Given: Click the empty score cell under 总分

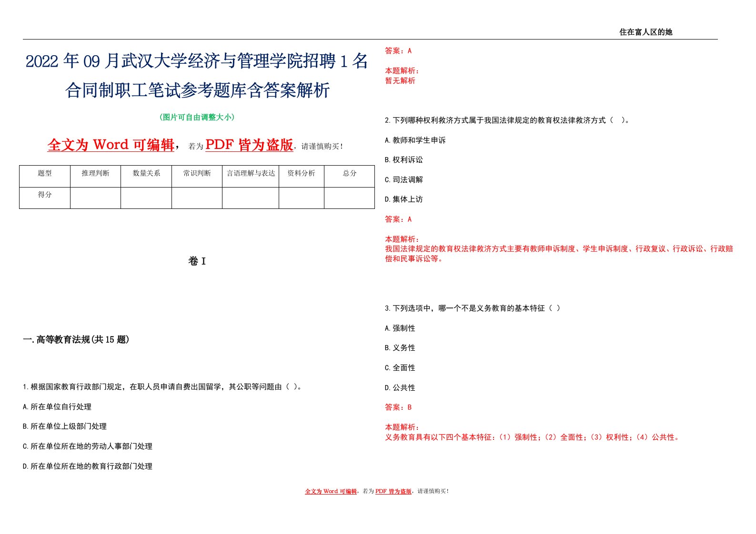Looking at the screenshot, I should point(350,198).
